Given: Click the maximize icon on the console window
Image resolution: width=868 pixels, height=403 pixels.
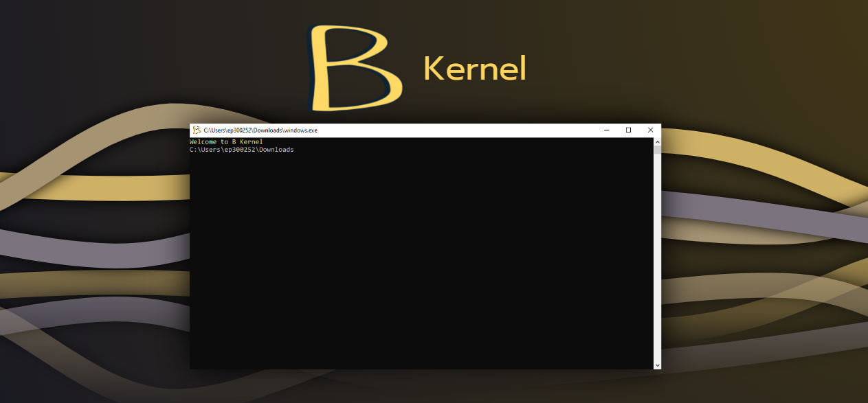Looking at the screenshot, I should click(x=627, y=130).
